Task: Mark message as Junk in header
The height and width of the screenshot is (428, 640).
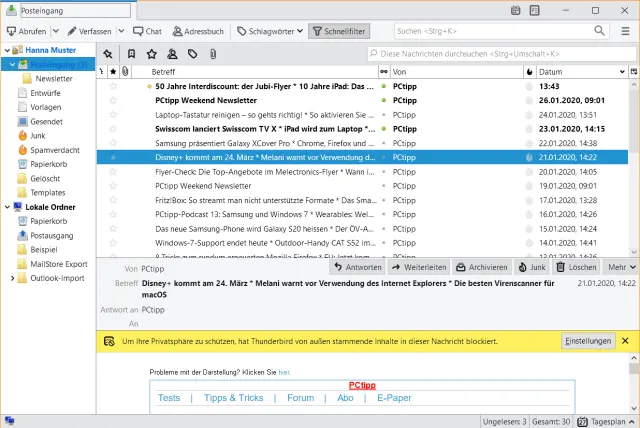Action: click(532, 267)
